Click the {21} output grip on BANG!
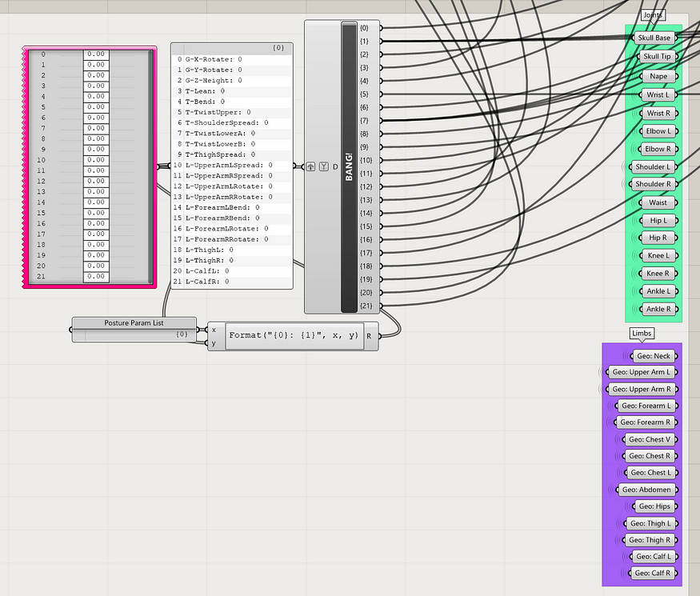 [381, 306]
